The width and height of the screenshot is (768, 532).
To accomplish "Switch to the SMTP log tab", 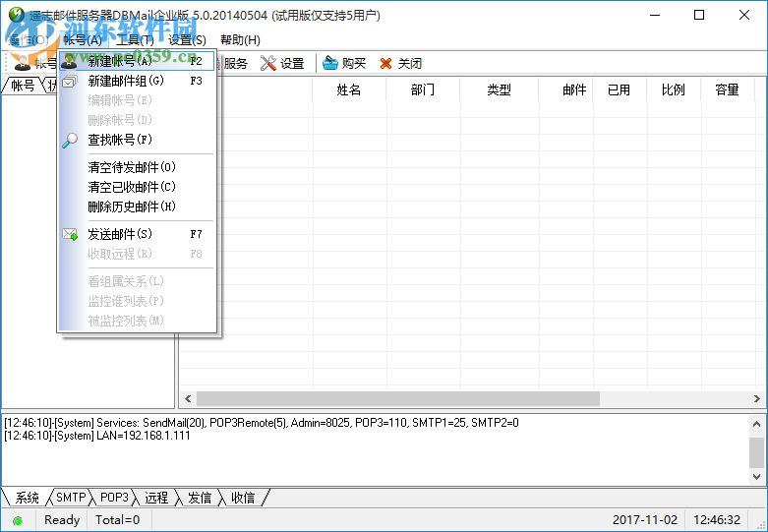I will (71, 498).
